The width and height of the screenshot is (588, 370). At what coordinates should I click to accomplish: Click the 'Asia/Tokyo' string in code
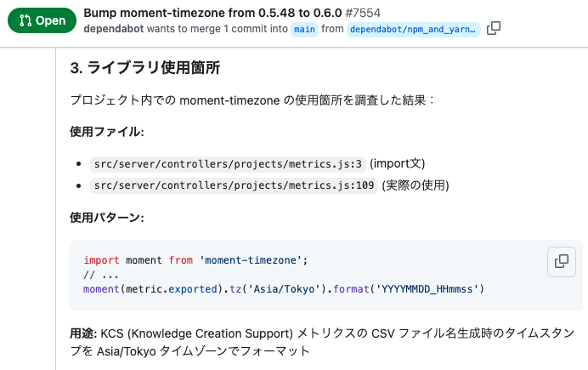[284, 289]
